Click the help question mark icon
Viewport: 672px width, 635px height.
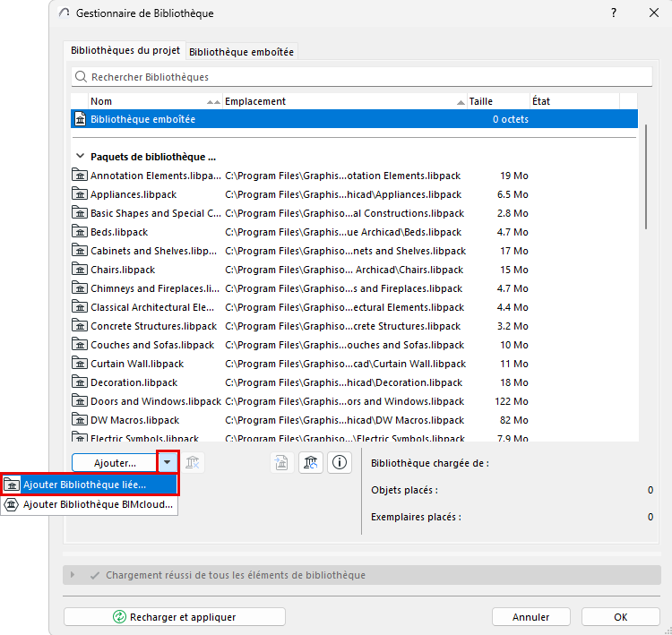click(614, 13)
